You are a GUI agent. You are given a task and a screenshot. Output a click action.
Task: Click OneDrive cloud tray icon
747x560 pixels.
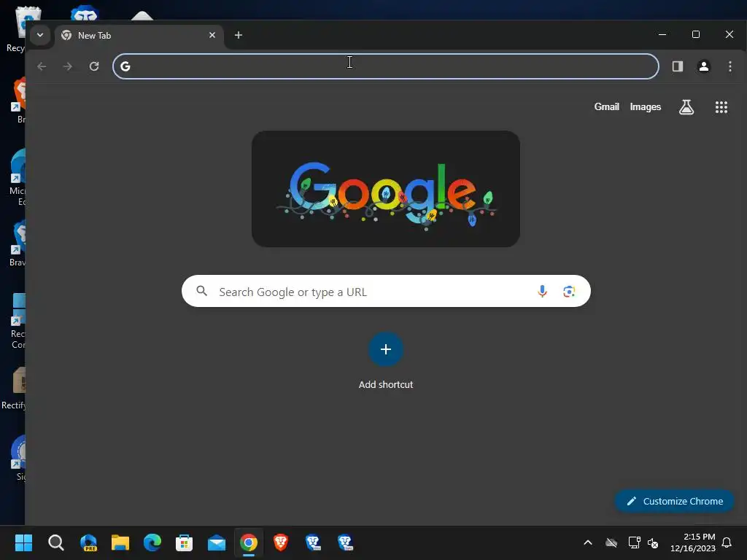(611, 542)
